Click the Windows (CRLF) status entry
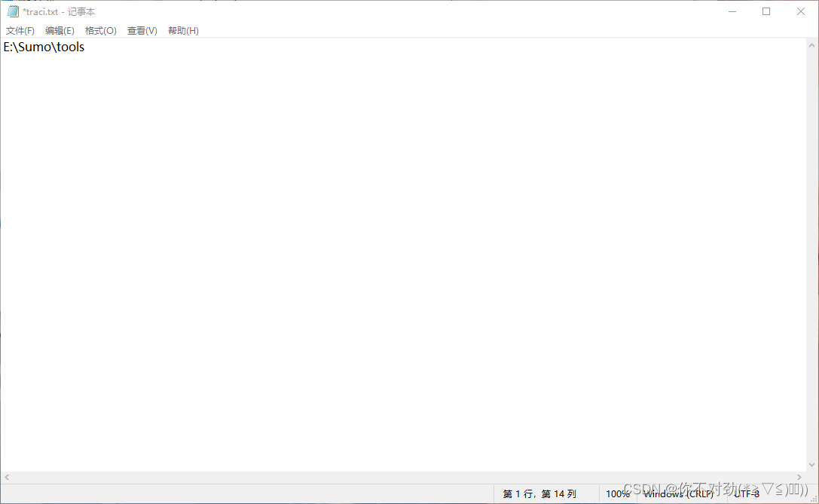 click(x=679, y=493)
